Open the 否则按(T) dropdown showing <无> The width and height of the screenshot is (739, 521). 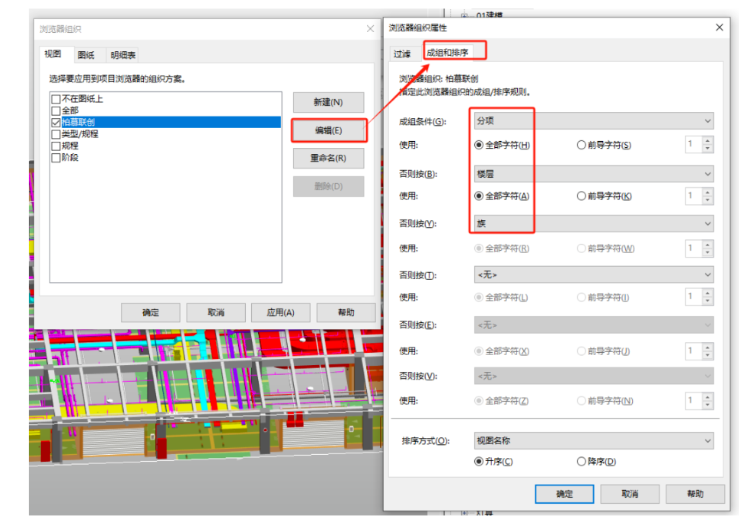(x=594, y=274)
